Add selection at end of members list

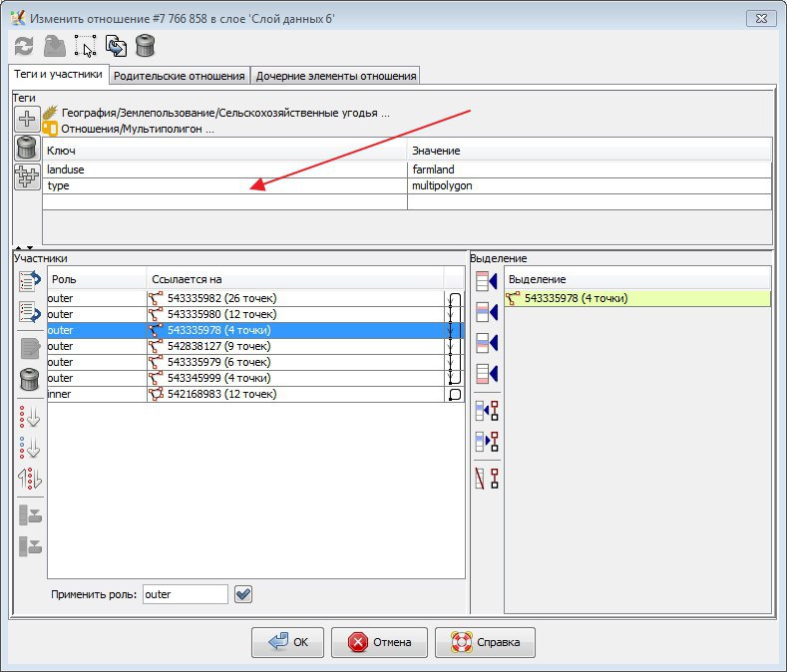pyautogui.click(x=487, y=374)
